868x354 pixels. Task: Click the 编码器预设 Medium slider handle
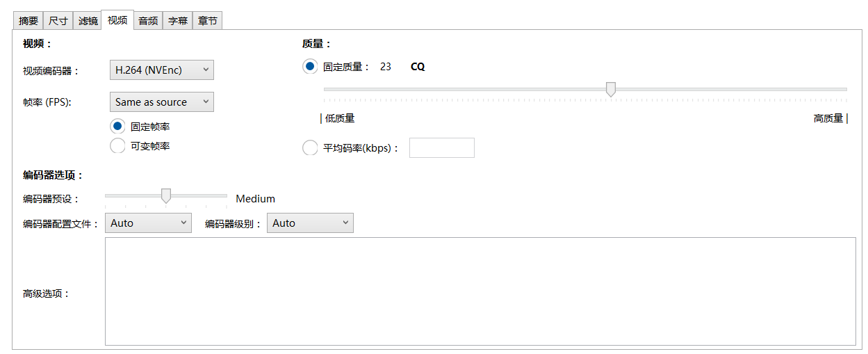tap(165, 196)
